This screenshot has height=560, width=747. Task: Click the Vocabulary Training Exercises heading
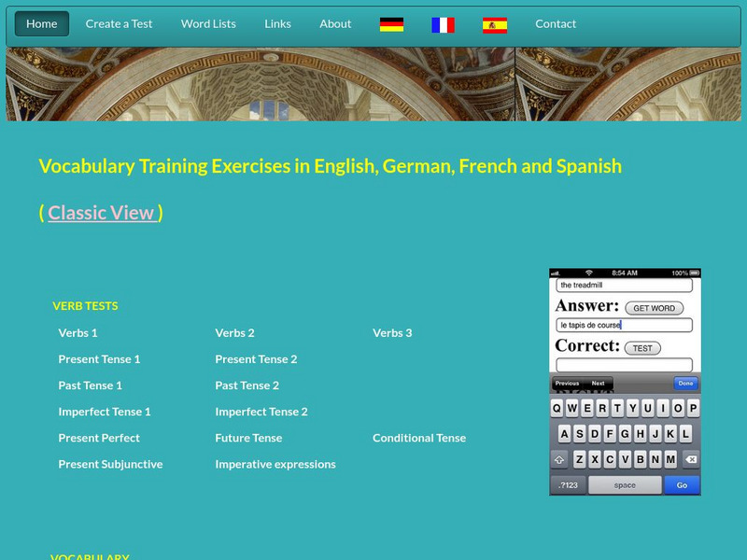(331, 166)
